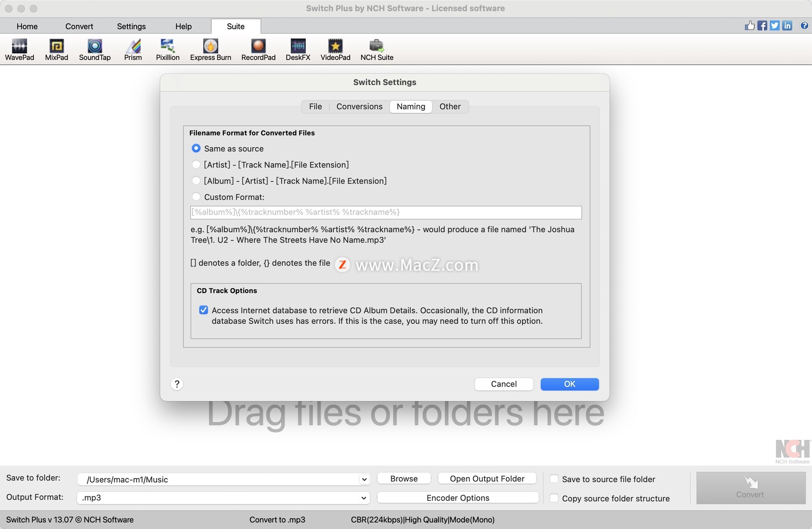Click the thumbs-up like icon
The height and width of the screenshot is (529, 812).
click(x=749, y=25)
